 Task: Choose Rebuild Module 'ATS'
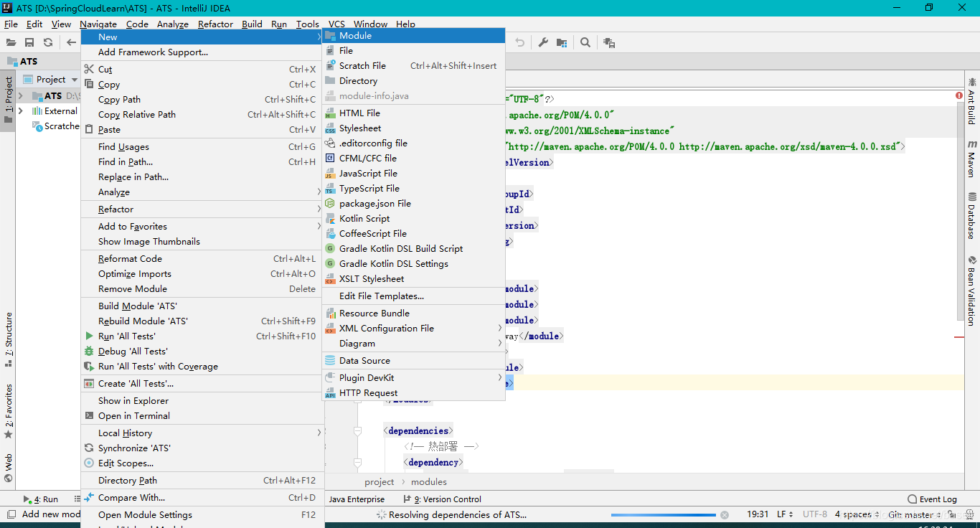click(202, 321)
